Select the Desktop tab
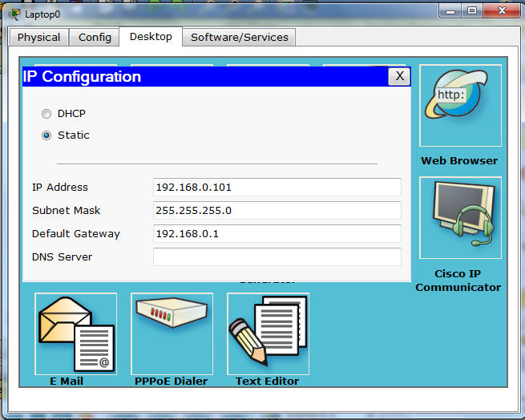 point(151,37)
